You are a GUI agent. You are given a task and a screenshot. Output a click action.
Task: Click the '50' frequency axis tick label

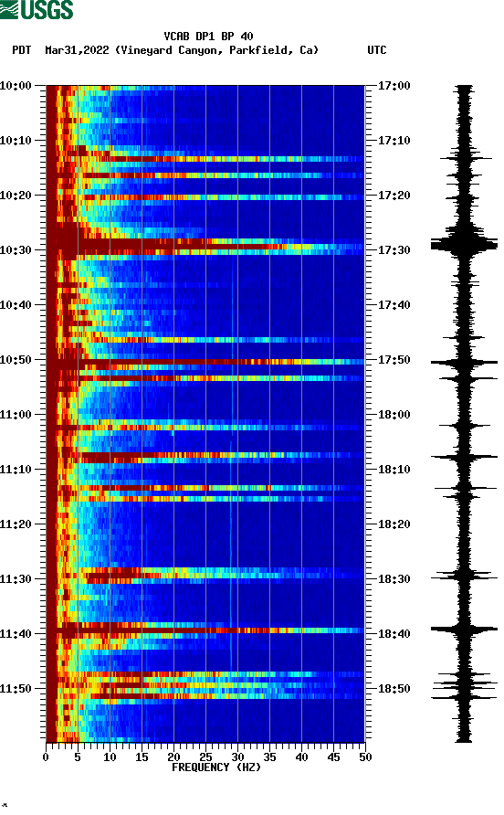[365, 757]
